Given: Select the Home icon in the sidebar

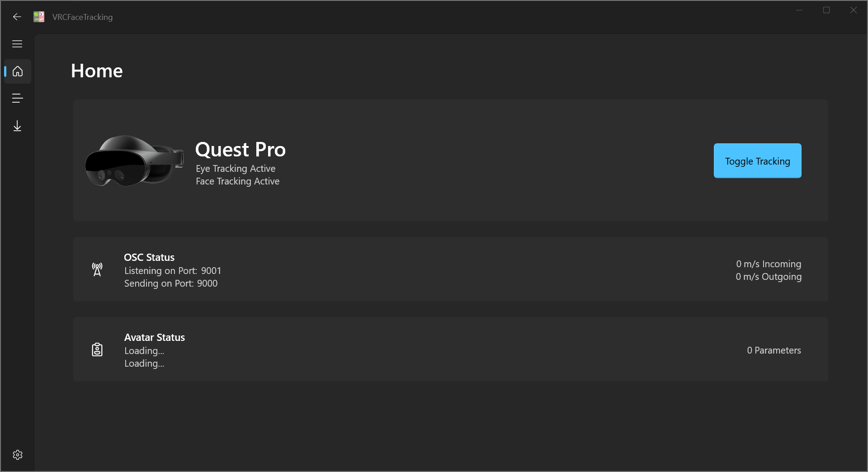Looking at the screenshot, I should tap(17, 71).
